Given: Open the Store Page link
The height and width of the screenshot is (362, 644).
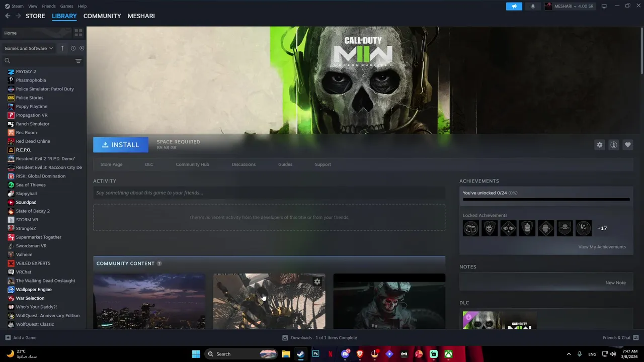Looking at the screenshot, I should pyautogui.click(x=111, y=164).
